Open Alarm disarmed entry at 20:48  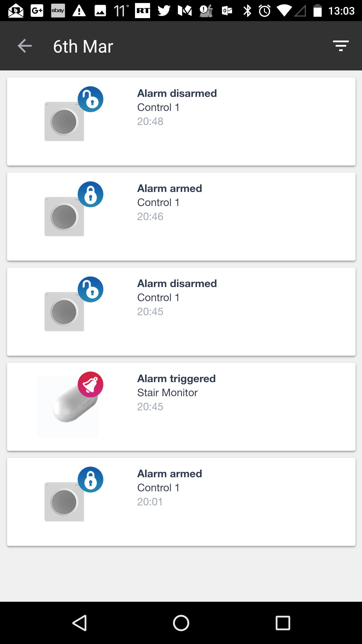point(181,122)
